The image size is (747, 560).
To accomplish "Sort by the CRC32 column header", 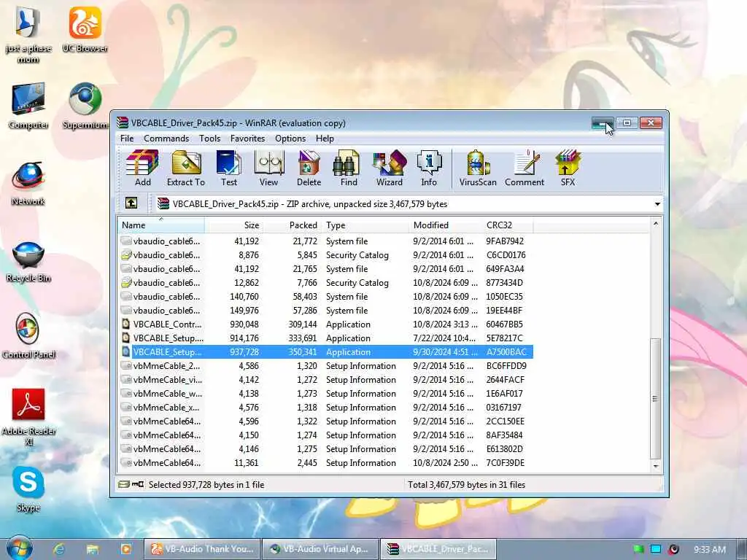I will pos(508,225).
